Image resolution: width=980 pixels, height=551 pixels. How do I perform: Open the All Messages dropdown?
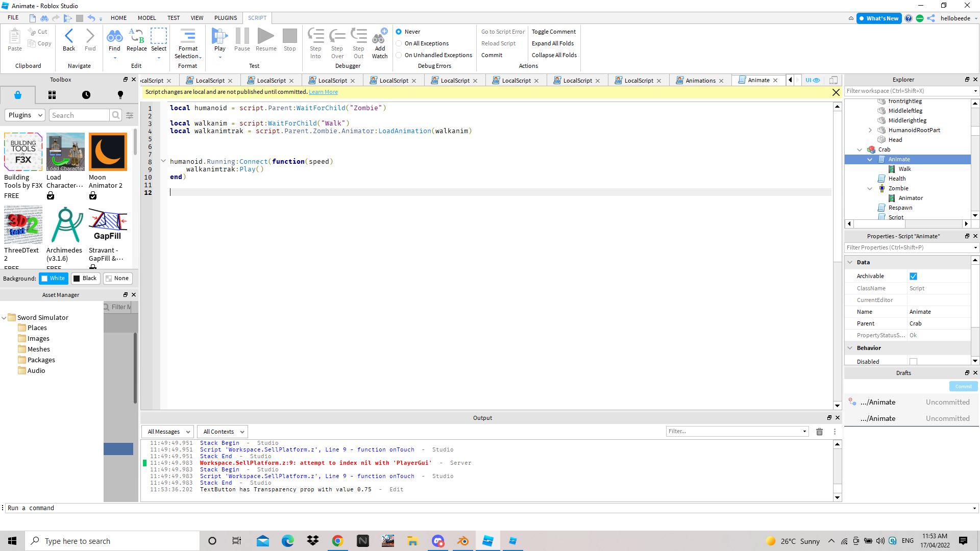click(x=167, y=432)
